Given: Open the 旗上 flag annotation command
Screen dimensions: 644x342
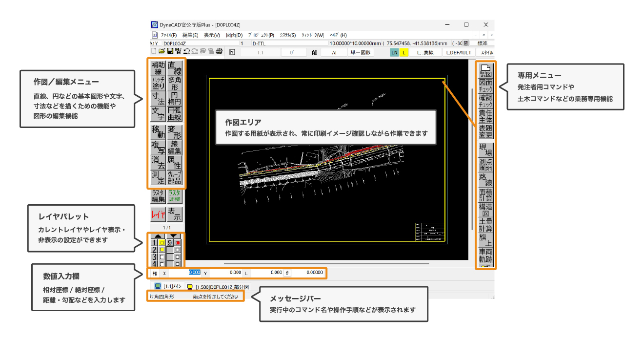Looking at the screenshot, I should coord(485,240).
